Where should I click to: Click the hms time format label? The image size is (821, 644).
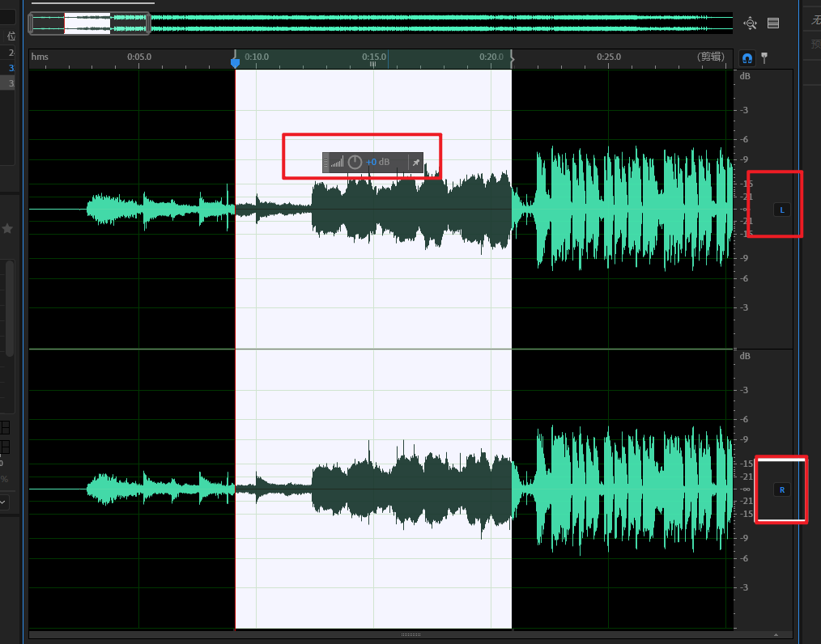tap(40, 57)
